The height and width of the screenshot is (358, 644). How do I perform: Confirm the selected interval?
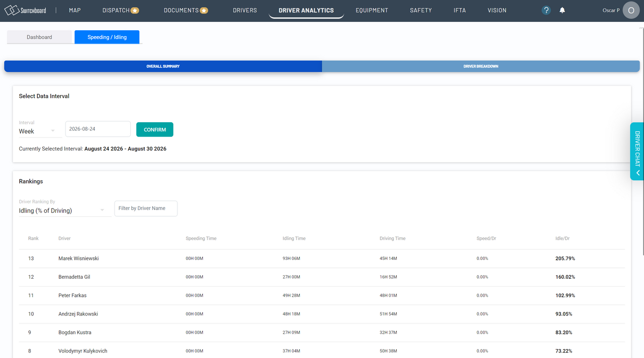coord(155,130)
